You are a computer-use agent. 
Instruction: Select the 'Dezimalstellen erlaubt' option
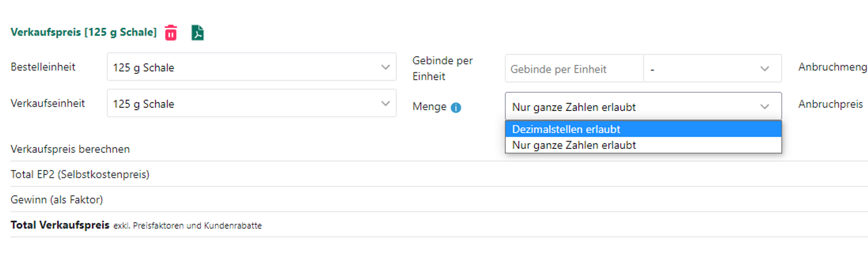coord(566,129)
